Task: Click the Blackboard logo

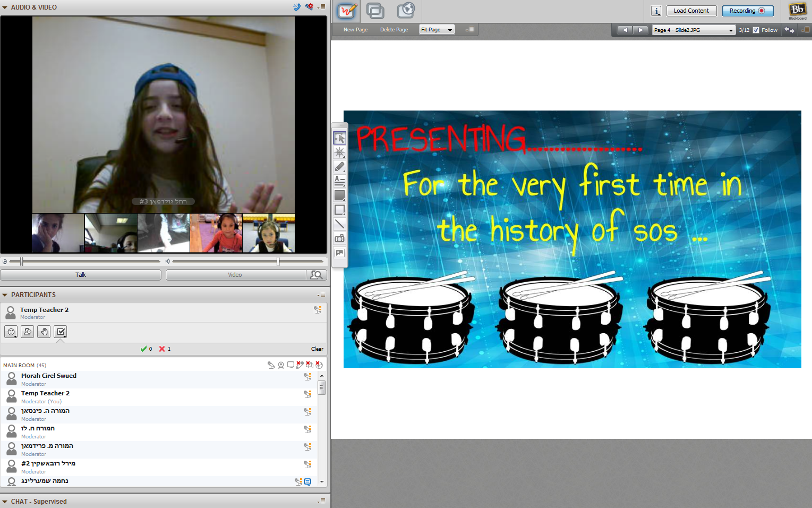Action: 798,11
